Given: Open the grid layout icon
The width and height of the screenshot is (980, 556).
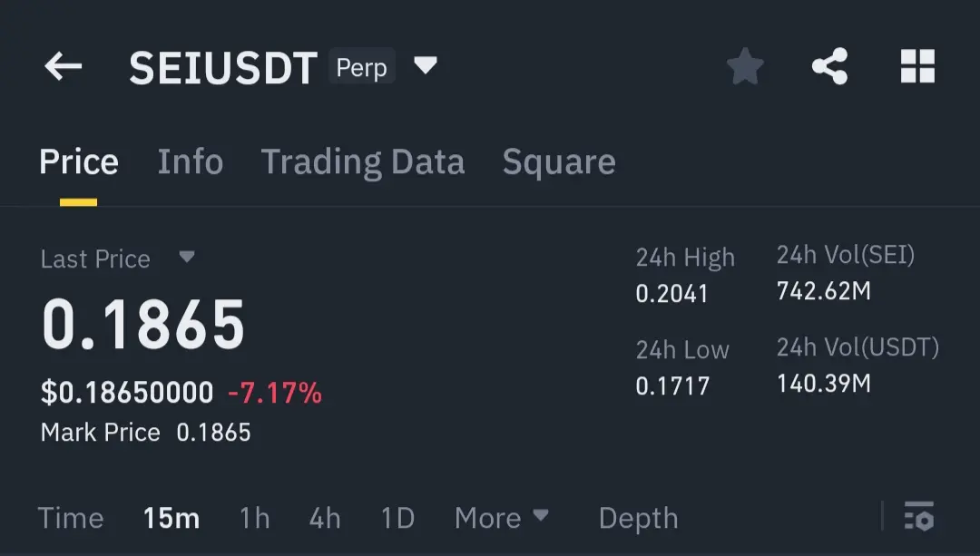Looking at the screenshot, I should [917, 66].
